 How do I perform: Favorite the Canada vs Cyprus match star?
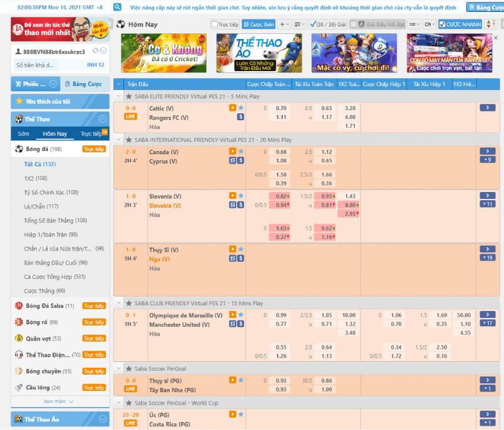[241, 152]
